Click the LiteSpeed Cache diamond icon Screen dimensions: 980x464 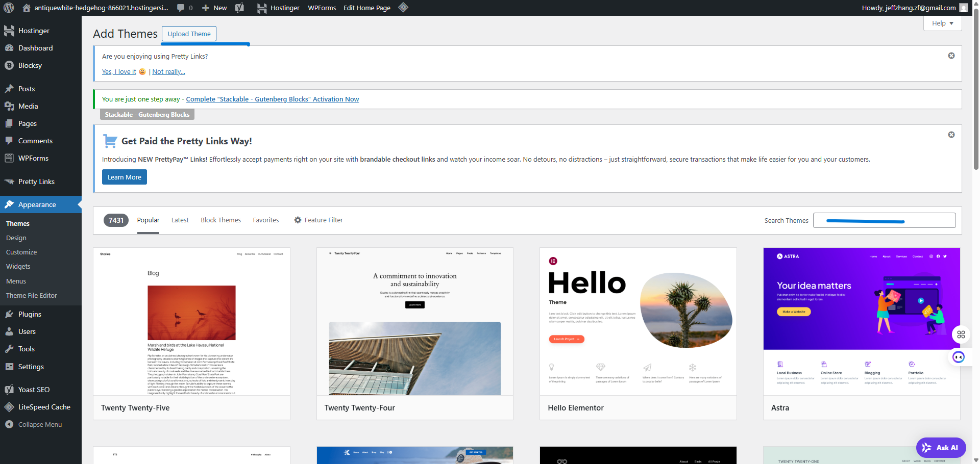coord(403,7)
